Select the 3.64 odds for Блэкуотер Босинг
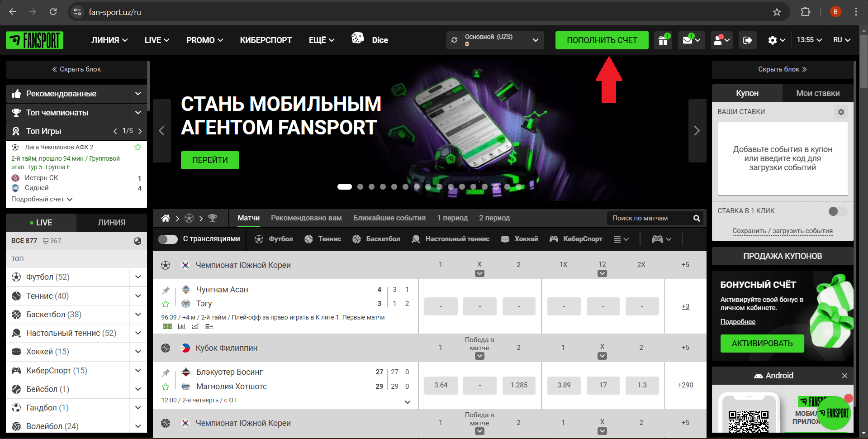This screenshot has height=439, width=868. (x=441, y=385)
